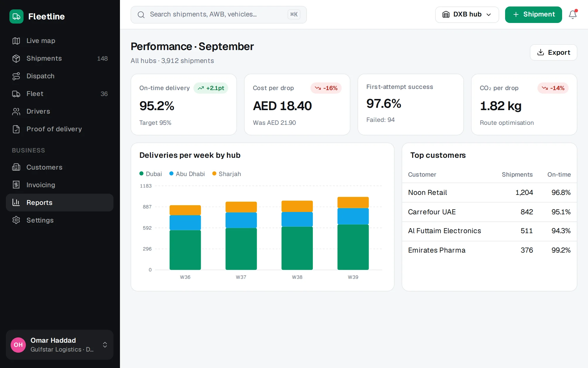This screenshot has height=368, width=588.
Task: Click the W38 Abu Dhabi blue bar segment
Action: click(297, 219)
